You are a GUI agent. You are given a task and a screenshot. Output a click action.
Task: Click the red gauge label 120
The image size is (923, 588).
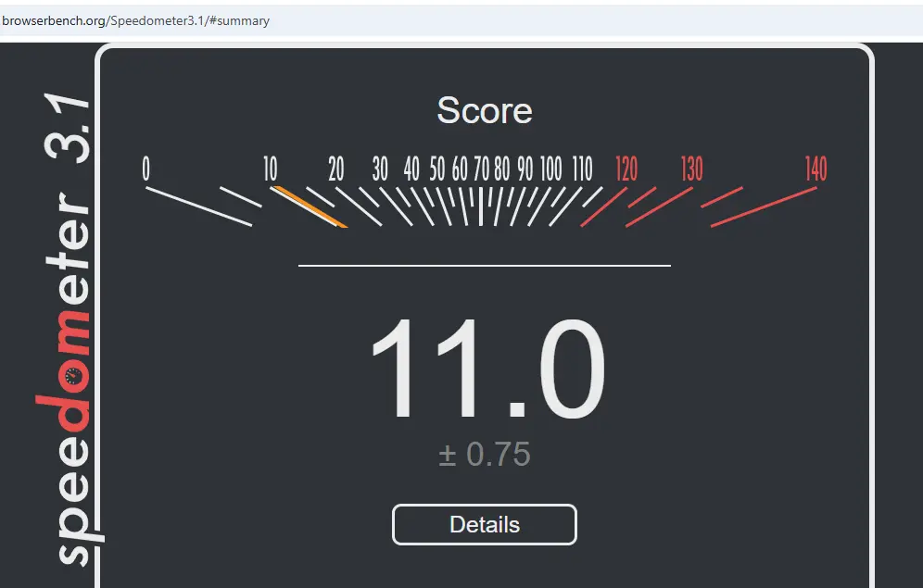(626, 169)
